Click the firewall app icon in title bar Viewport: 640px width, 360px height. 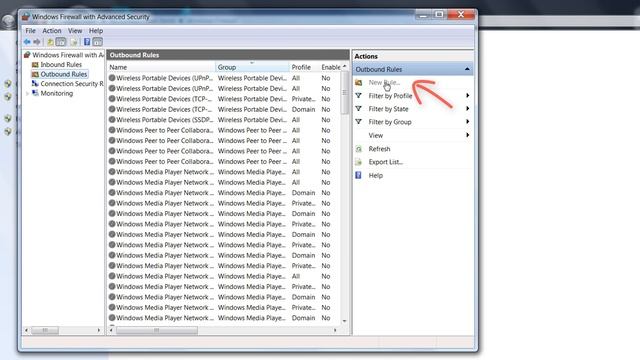point(26,17)
